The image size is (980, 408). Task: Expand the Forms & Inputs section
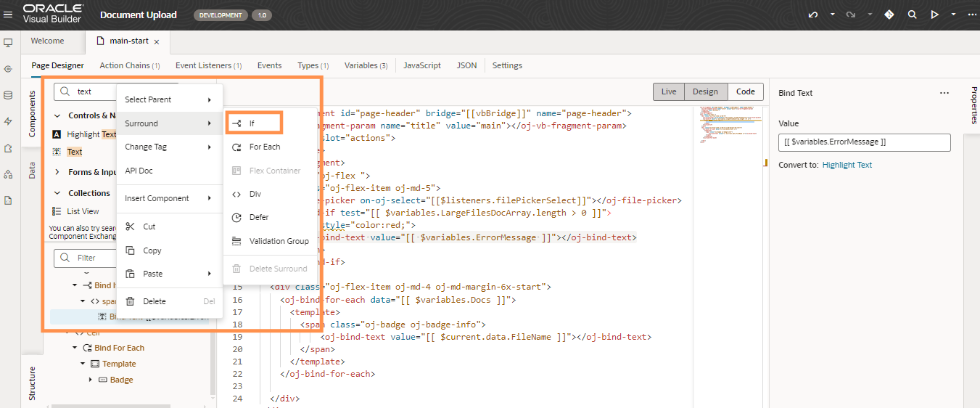click(57, 172)
